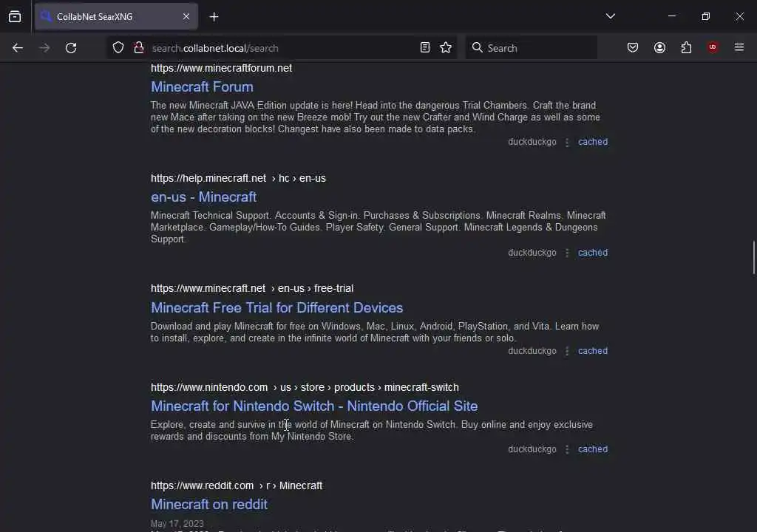Select the CollabNet SearXNG tab
This screenshot has width=757, height=532.
pos(111,16)
